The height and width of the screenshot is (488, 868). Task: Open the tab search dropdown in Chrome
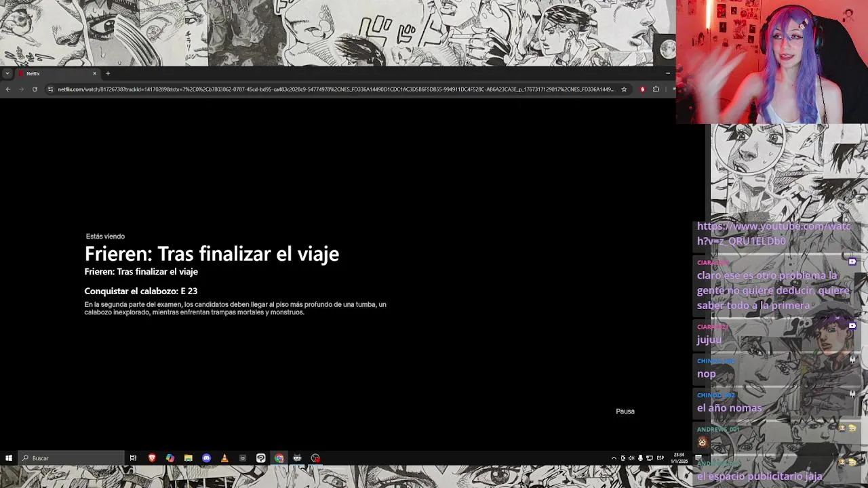coord(7,73)
